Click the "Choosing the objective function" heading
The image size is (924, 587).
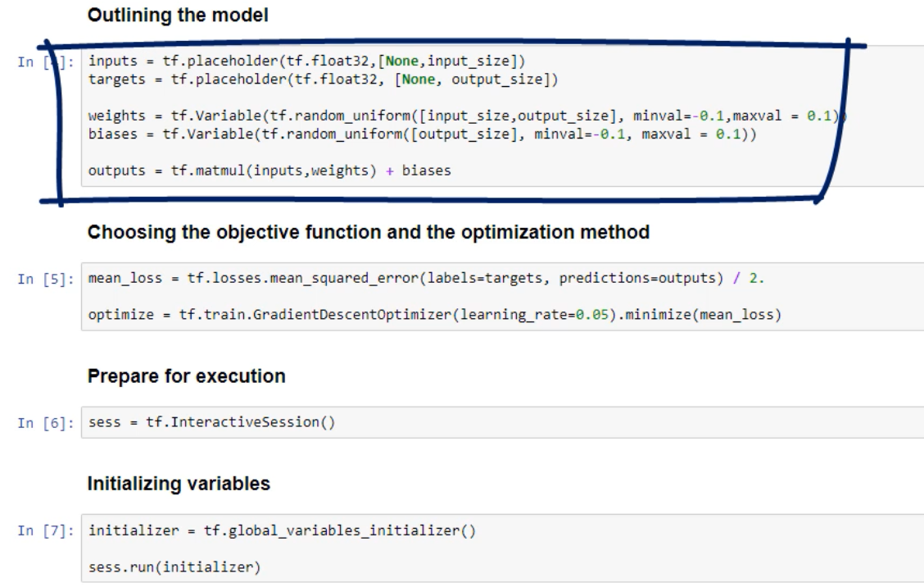369,233
